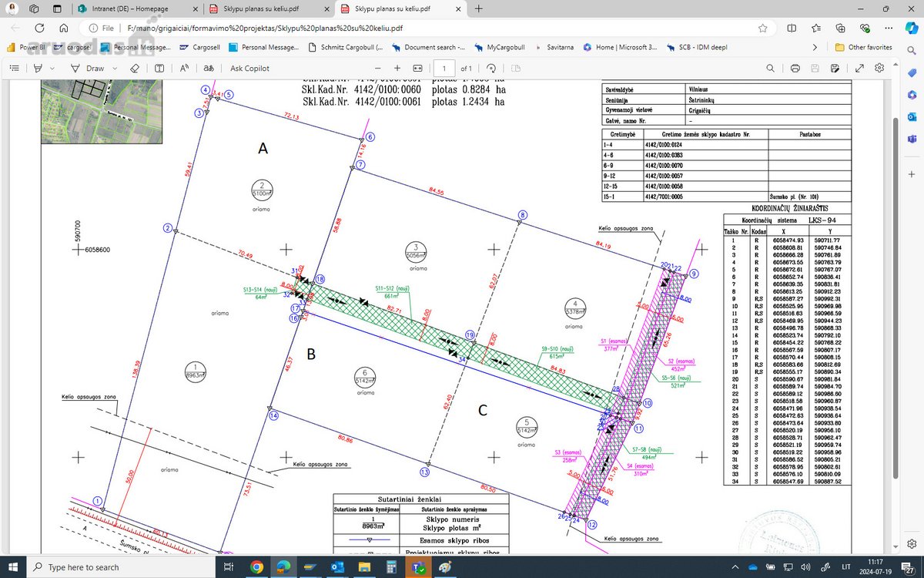The image size is (924, 578).
Task: Start Read aloud for the PDF
Action: (x=184, y=68)
